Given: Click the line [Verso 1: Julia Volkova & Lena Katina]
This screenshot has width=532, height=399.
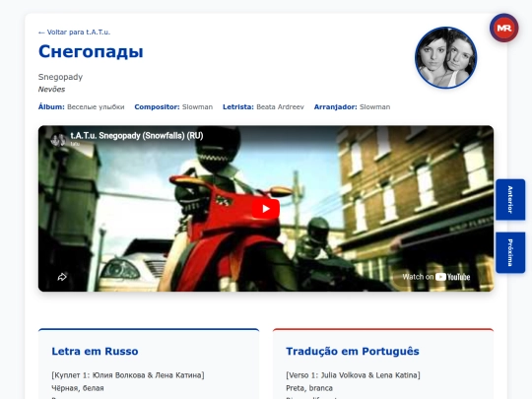Looking at the screenshot, I should point(353,375).
